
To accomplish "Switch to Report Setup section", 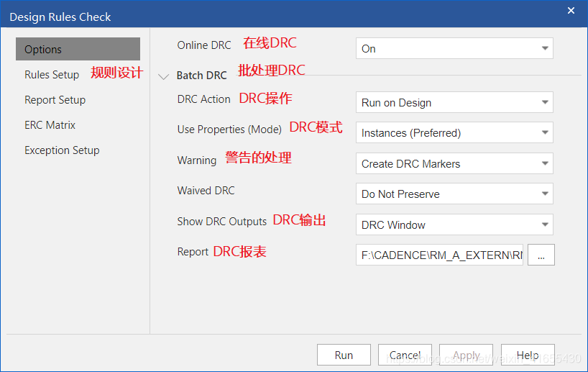I will pos(55,100).
